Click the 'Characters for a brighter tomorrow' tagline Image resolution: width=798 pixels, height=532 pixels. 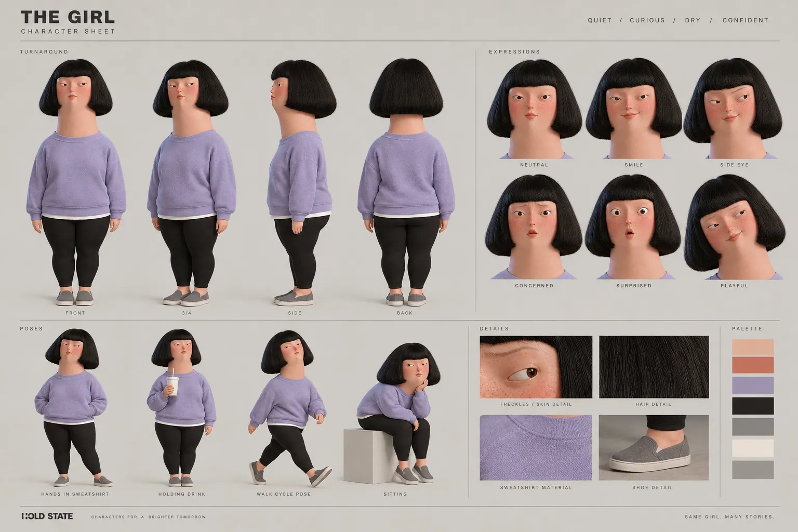coord(149,517)
